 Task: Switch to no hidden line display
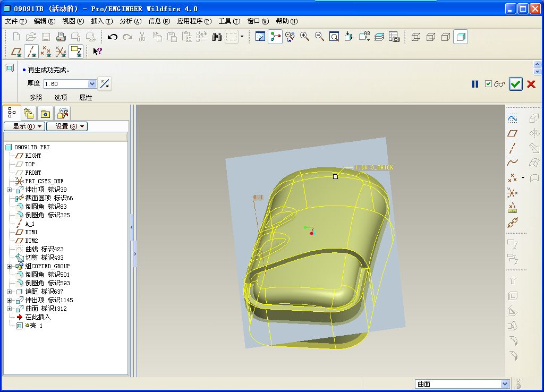[x=446, y=37]
